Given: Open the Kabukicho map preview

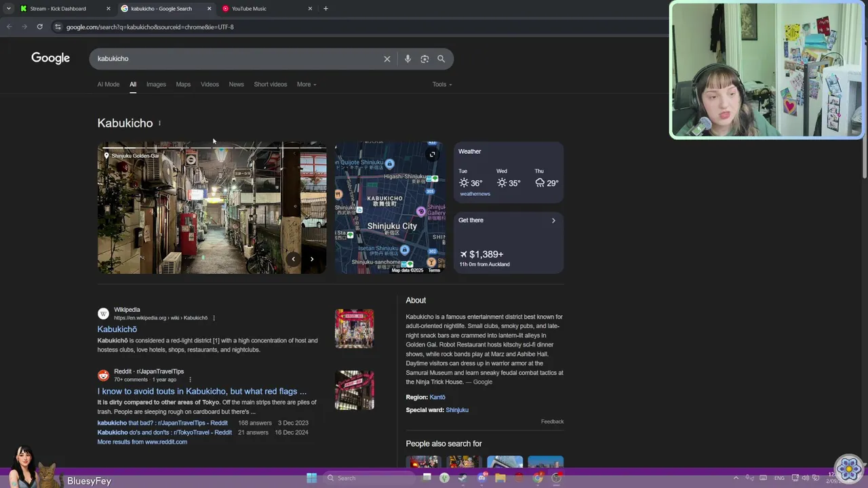Looking at the screenshot, I should pyautogui.click(x=390, y=207).
